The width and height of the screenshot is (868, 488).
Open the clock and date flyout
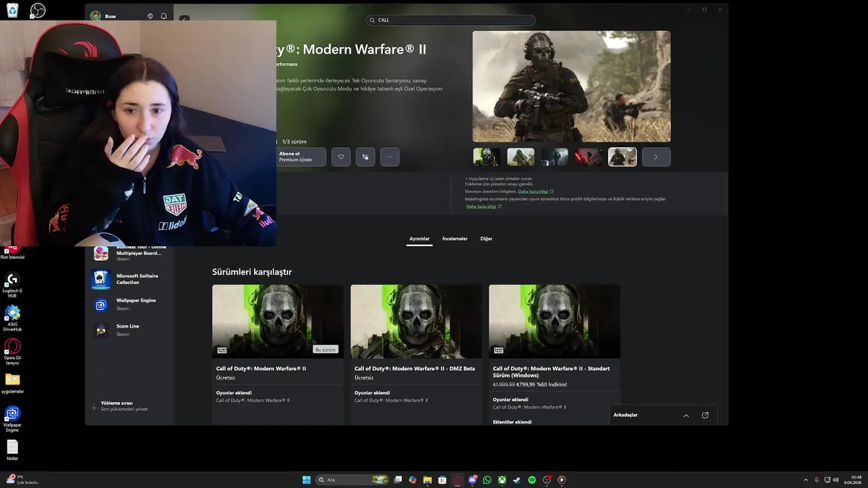click(x=853, y=480)
